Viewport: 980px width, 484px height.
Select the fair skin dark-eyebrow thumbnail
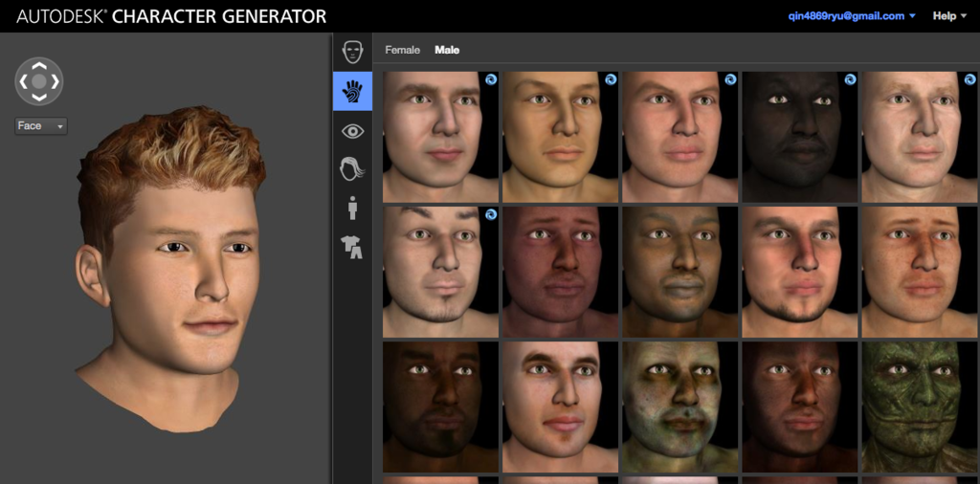point(561,407)
